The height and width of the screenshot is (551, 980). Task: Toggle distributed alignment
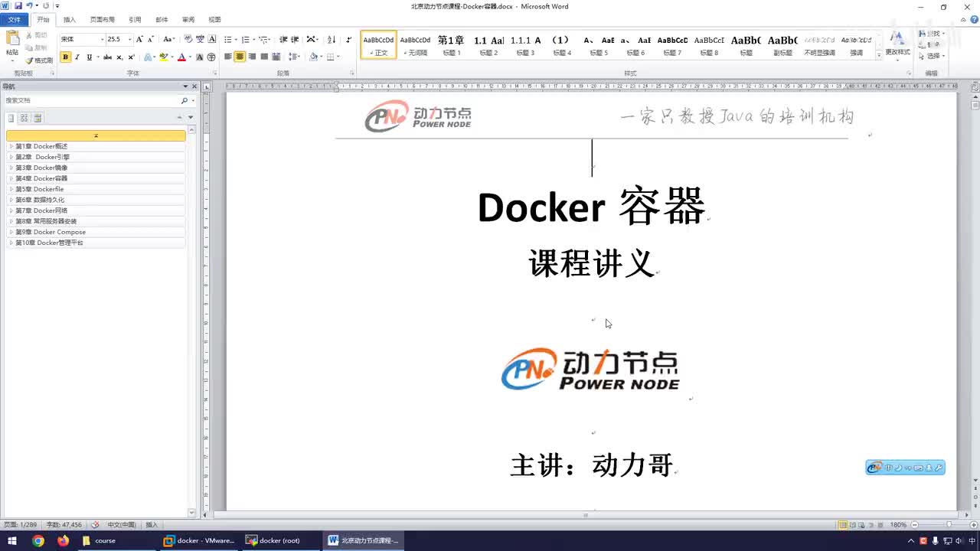tap(276, 57)
